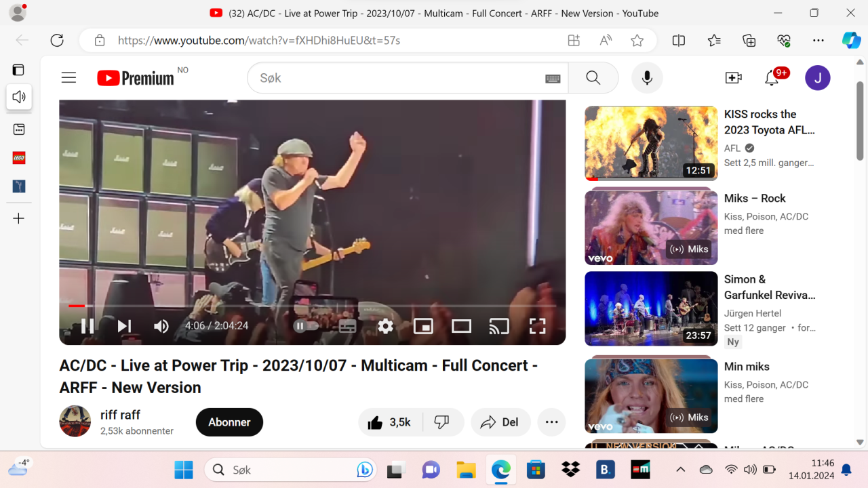Launch Dropbox from the taskbar
868x488 pixels.
(x=570, y=469)
